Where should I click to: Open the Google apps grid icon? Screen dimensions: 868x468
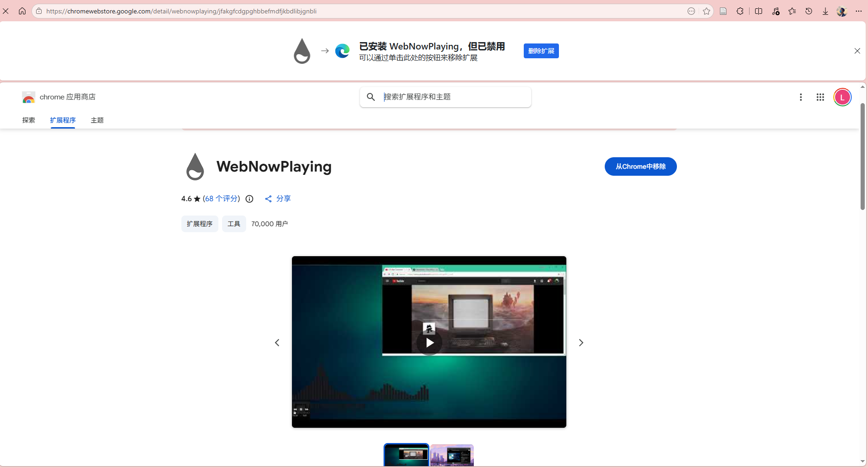[820, 97]
